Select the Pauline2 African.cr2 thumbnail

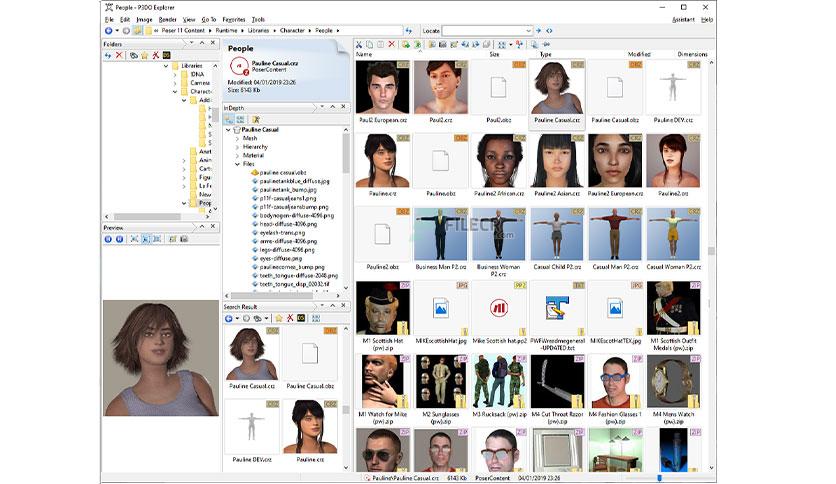499,166
